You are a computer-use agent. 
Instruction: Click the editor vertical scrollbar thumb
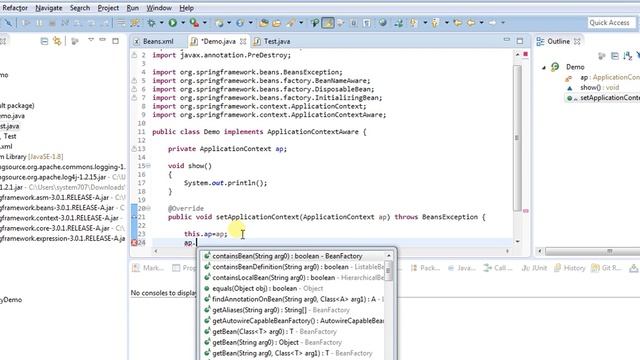click(x=517, y=137)
